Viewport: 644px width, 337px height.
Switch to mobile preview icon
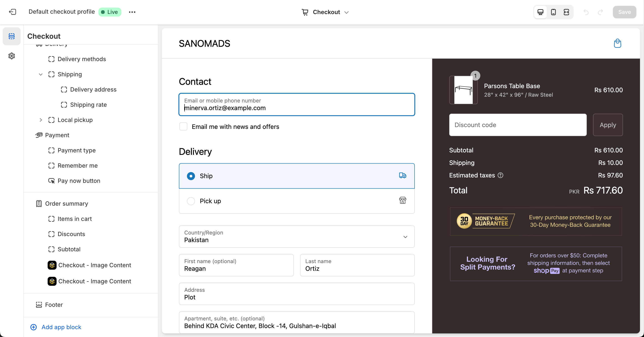click(553, 12)
